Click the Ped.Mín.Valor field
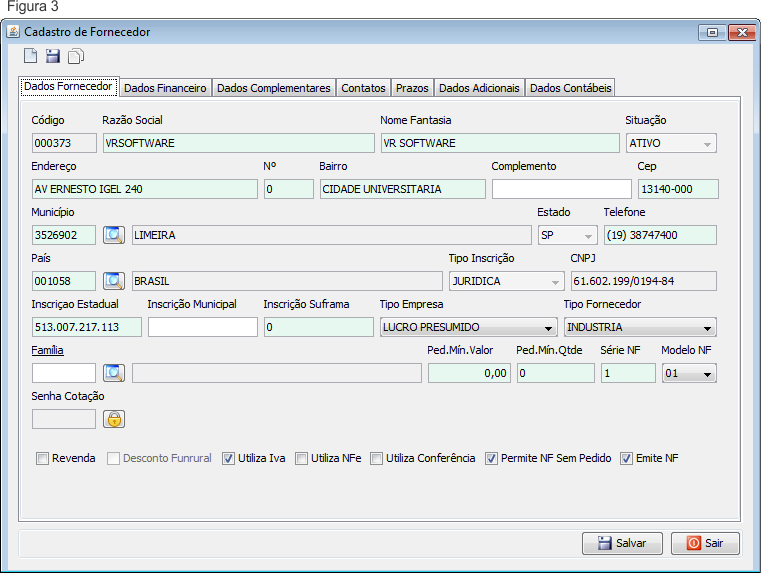Image resolution: width=761 pixels, height=573 pixels. coord(469,373)
